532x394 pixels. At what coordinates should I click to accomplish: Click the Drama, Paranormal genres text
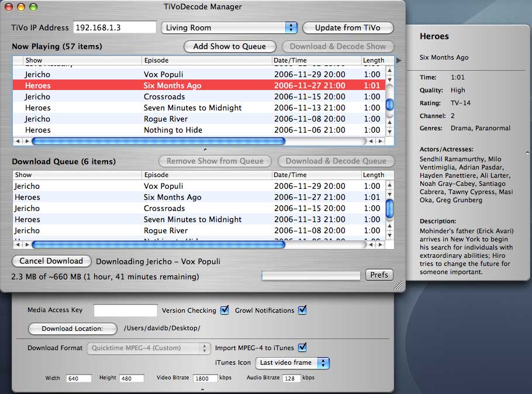tap(481, 128)
